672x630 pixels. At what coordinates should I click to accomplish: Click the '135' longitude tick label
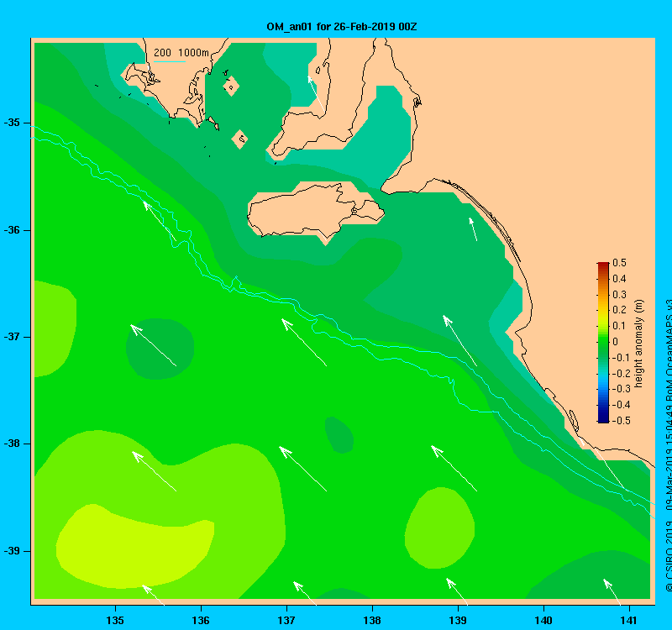115,620
